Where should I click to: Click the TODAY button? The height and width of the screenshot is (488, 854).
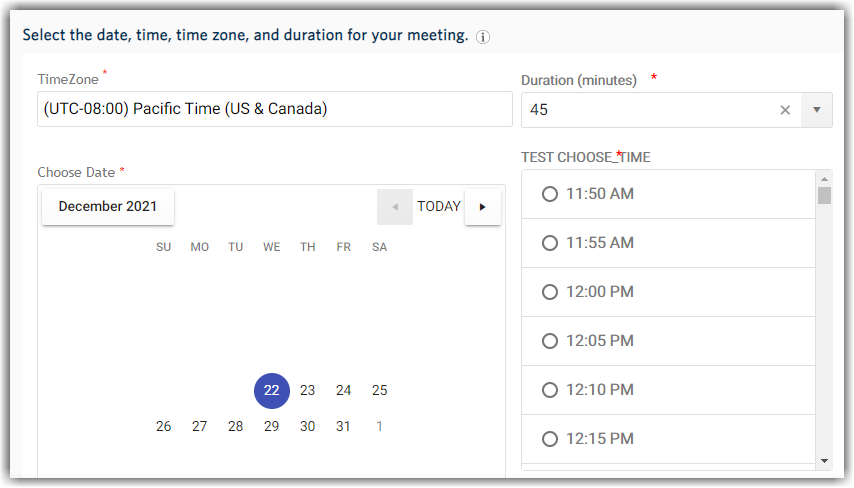pyautogui.click(x=439, y=207)
